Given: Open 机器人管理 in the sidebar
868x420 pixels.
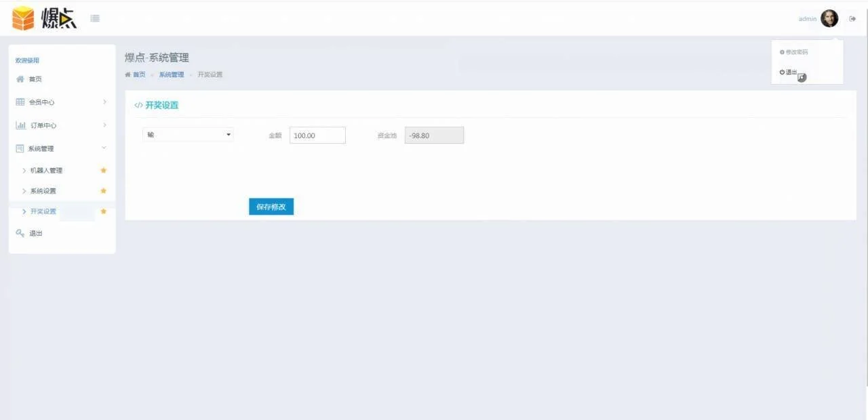Looking at the screenshot, I should [x=46, y=171].
